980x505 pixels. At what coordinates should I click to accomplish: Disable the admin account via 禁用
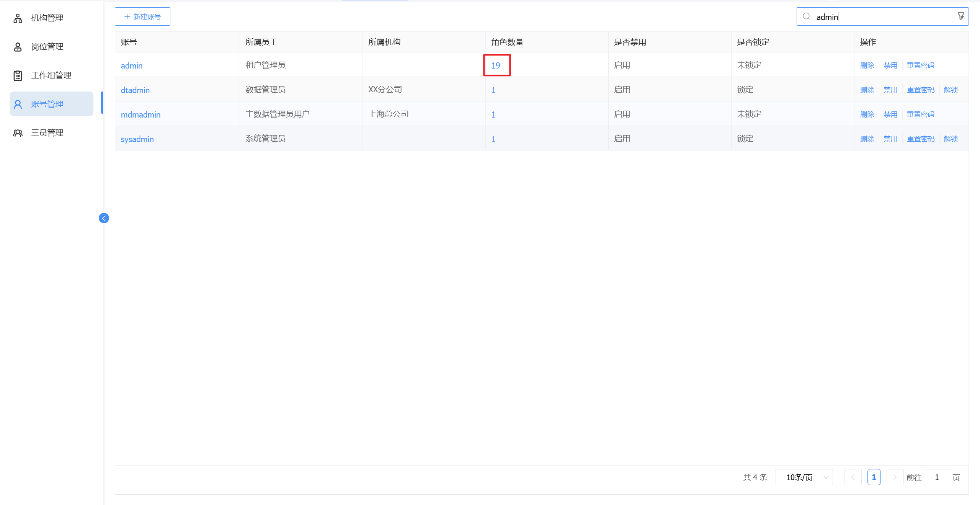tap(890, 65)
